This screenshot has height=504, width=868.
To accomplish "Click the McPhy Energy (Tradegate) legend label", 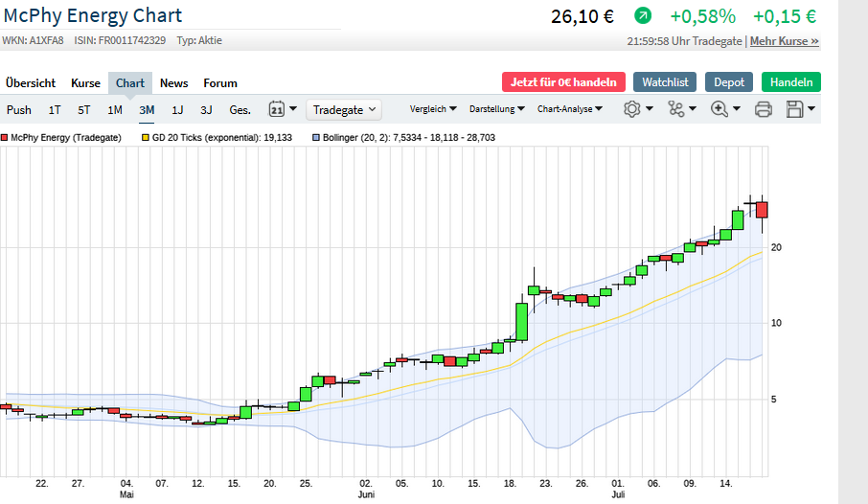I will [66, 137].
